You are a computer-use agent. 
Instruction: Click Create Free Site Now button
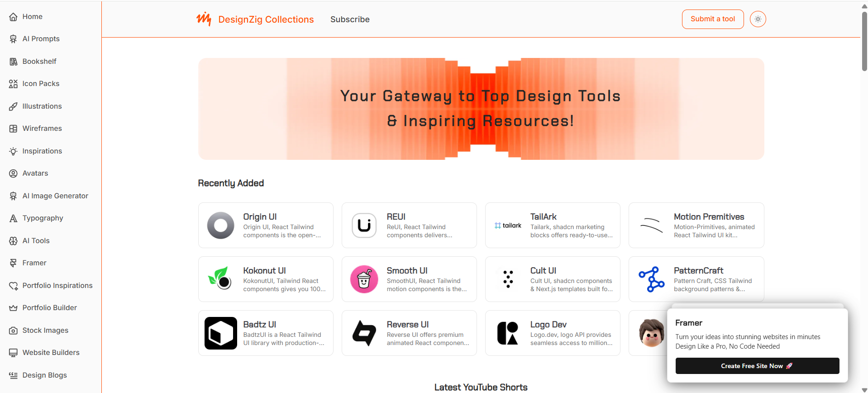(757, 366)
